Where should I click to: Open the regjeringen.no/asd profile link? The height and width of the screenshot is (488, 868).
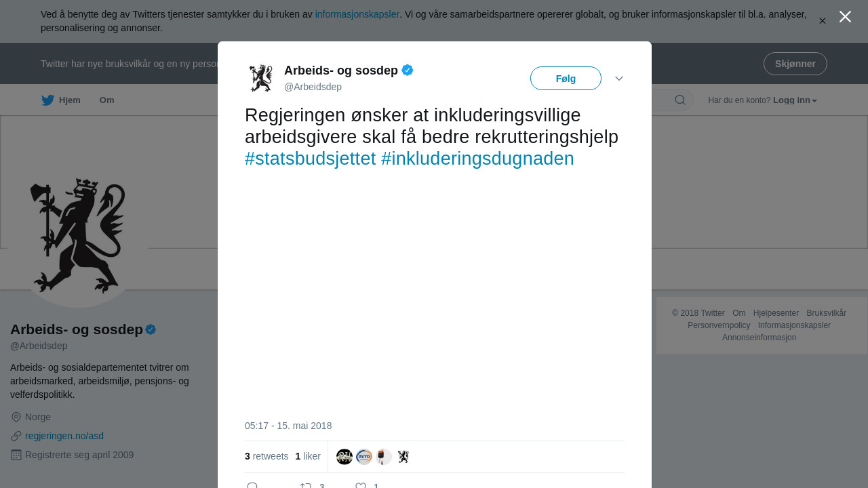tap(64, 436)
